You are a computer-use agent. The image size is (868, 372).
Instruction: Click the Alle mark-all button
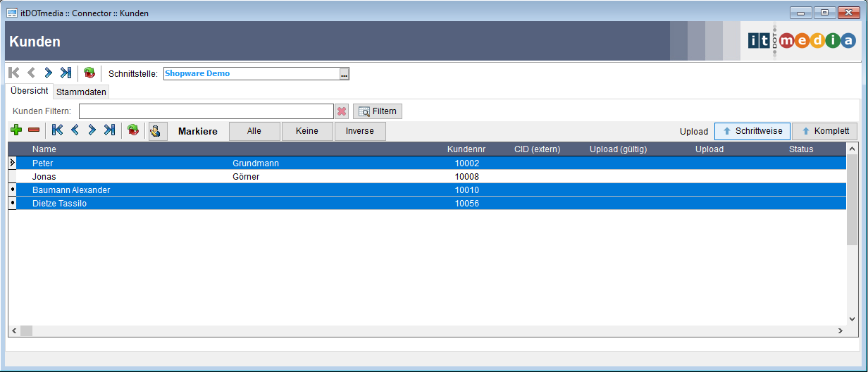(x=254, y=131)
